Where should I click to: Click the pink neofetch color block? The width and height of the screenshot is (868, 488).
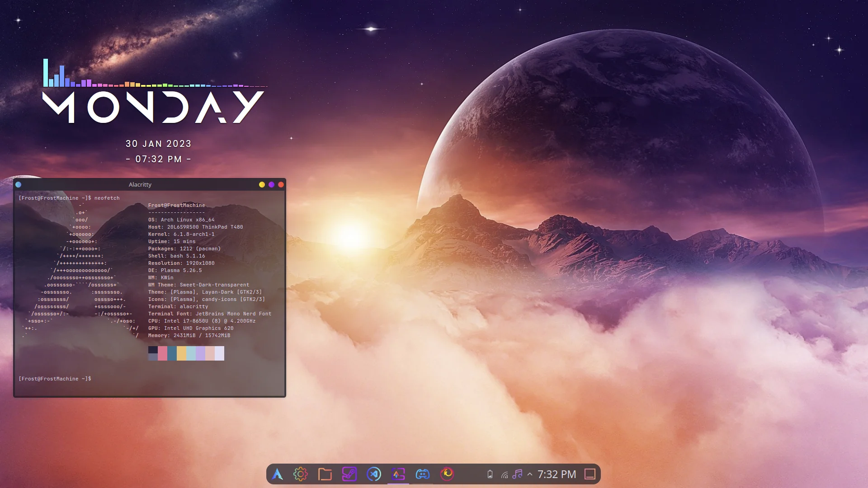tap(162, 353)
